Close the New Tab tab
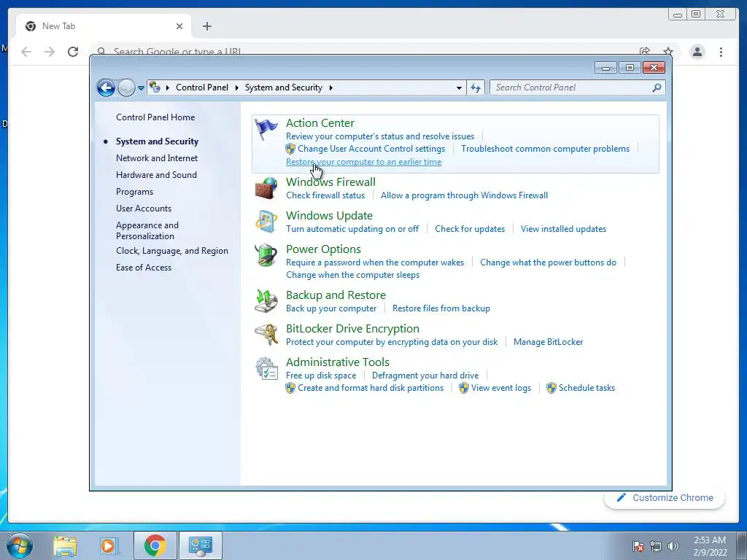 coord(179,26)
